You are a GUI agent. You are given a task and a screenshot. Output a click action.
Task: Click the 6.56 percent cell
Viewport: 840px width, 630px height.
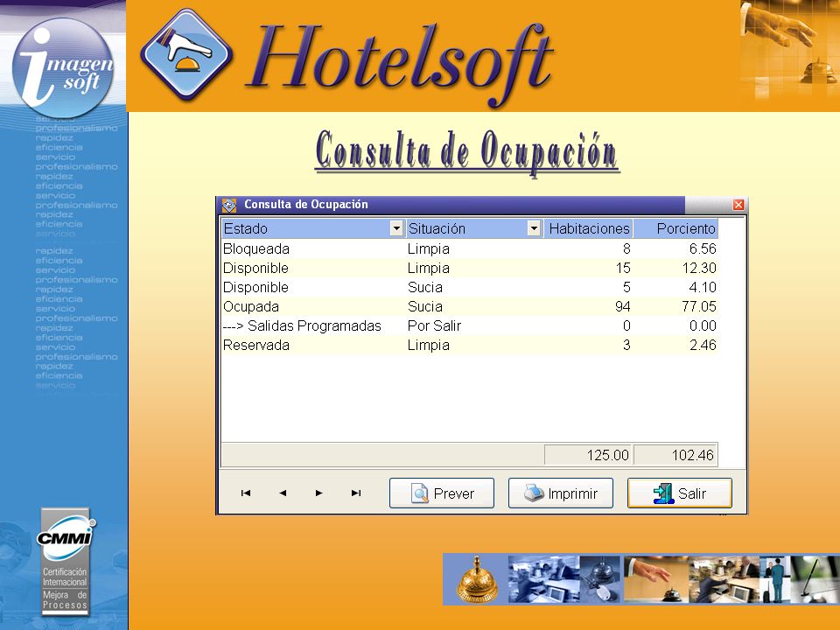pos(675,248)
